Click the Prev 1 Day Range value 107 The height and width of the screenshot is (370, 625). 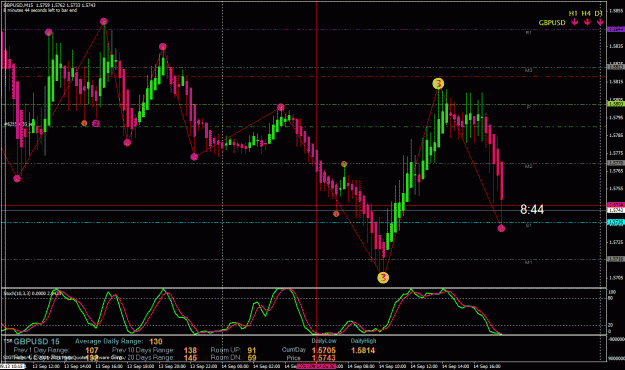92,350
